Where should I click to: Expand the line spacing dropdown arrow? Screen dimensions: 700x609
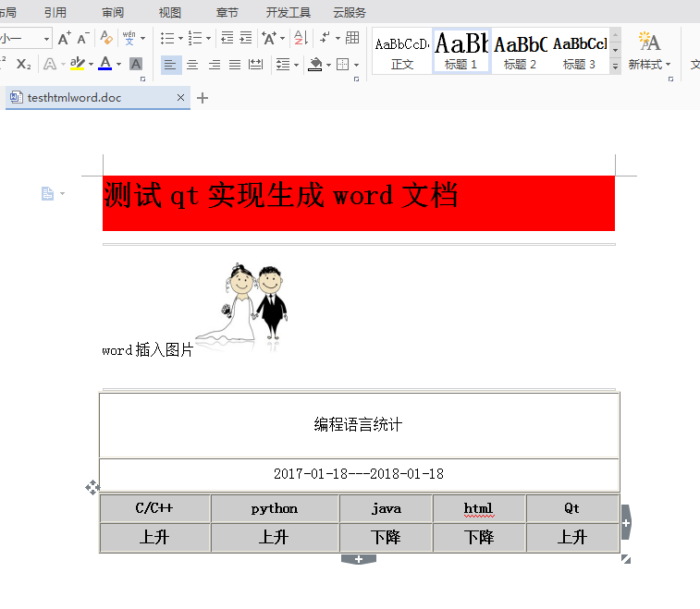(x=297, y=65)
